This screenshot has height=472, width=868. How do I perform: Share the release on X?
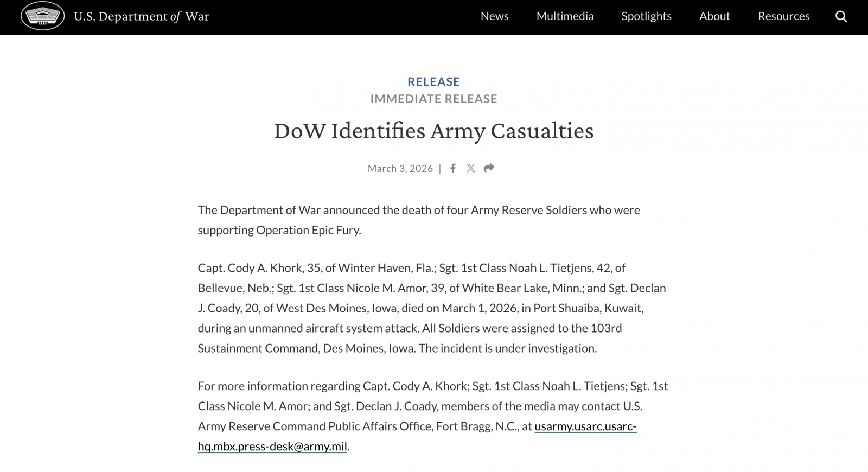point(471,169)
